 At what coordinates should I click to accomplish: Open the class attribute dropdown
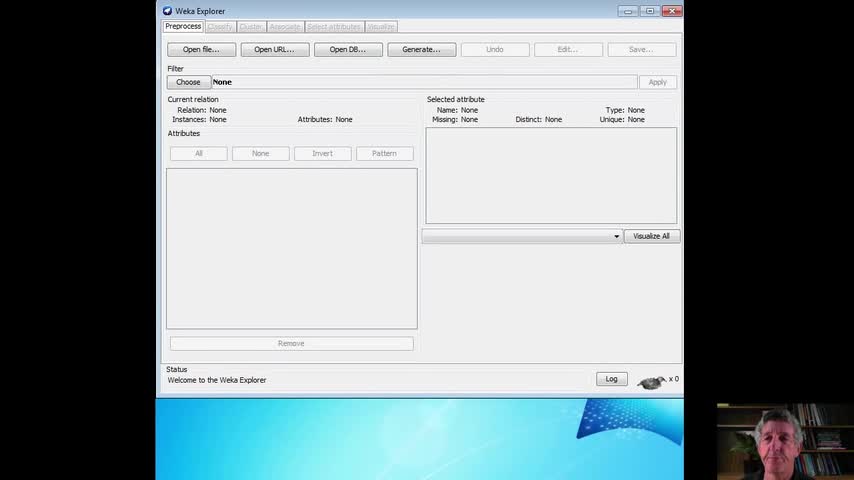[x=522, y=236]
